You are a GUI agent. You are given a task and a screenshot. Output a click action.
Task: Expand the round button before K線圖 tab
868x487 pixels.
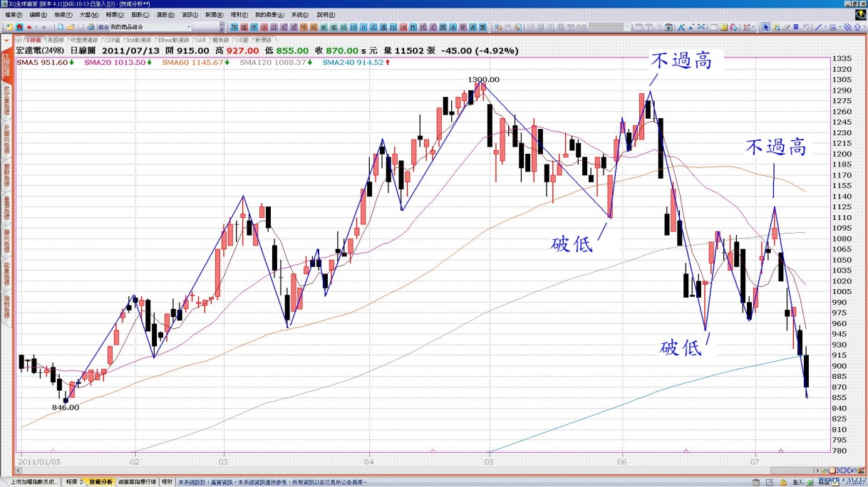pyautogui.click(x=19, y=40)
